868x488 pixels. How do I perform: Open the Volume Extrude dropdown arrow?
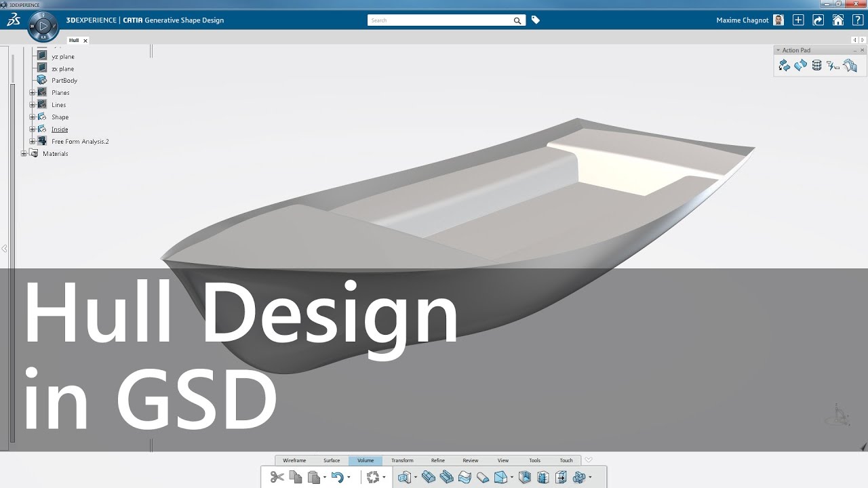[x=415, y=477]
